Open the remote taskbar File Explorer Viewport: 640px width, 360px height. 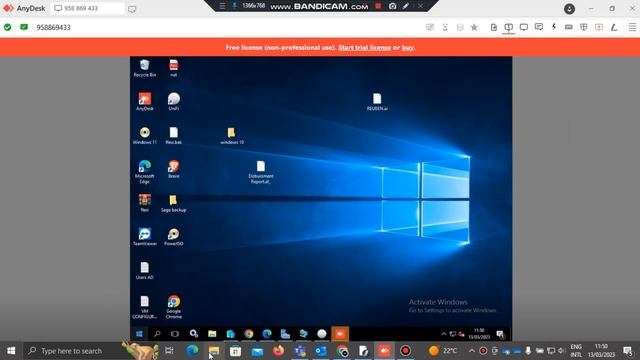click(x=212, y=334)
